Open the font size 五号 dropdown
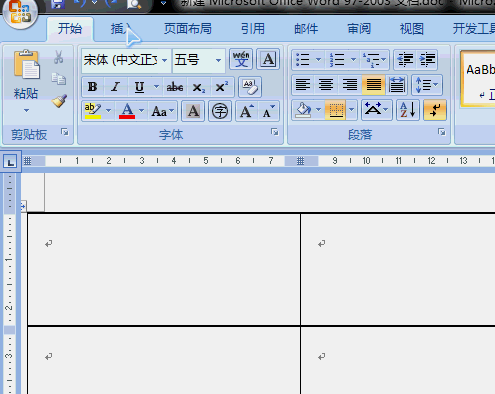 (218, 60)
